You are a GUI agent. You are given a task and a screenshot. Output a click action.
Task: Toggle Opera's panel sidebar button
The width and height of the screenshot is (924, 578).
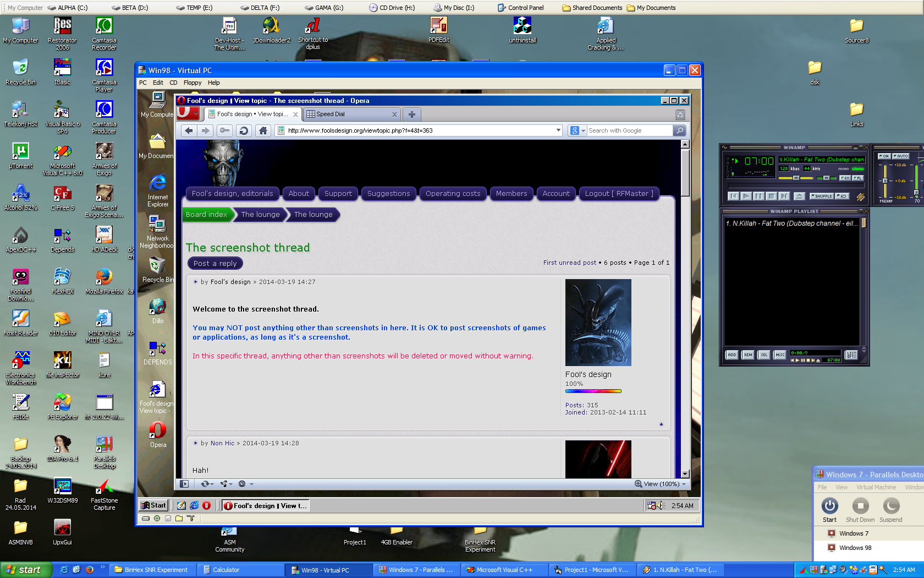[184, 484]
